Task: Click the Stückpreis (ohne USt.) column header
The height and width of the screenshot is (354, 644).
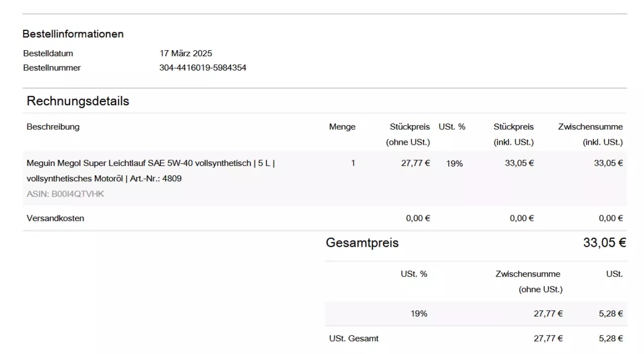Action: point(409,134)
